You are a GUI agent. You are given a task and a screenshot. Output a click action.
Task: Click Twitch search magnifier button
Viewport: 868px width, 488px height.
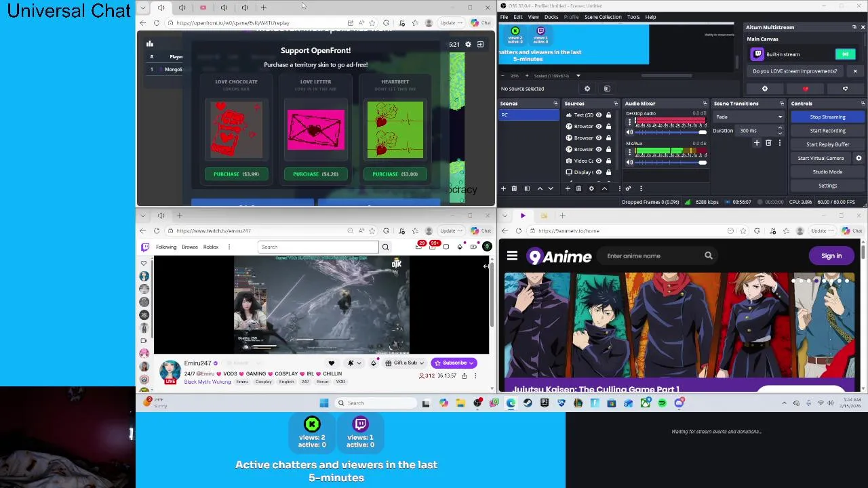[x=385, y=247]
